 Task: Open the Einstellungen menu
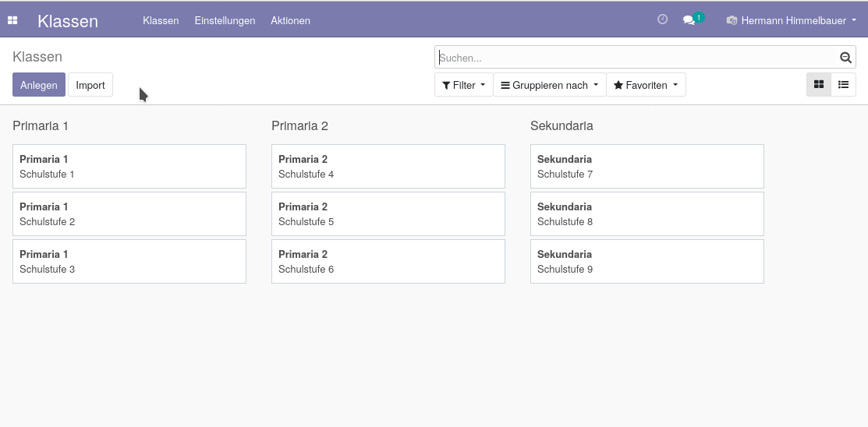pyautogui.click(x=225, y=20)
